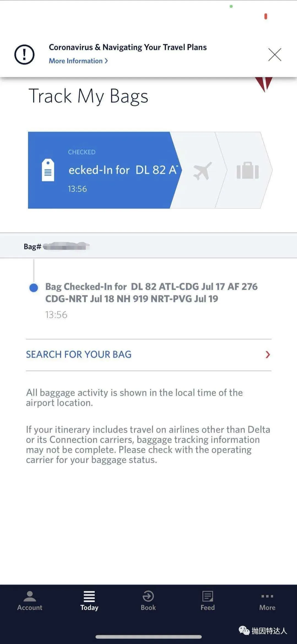
Task: Tap the suitcase arrival stage icon
Action: tap(247, 171)
